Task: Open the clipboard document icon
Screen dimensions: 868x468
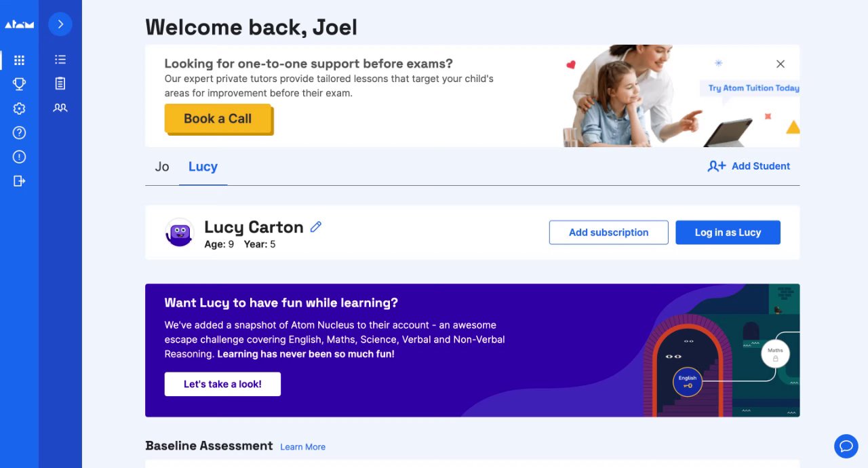Action: [x=60, y=83]
